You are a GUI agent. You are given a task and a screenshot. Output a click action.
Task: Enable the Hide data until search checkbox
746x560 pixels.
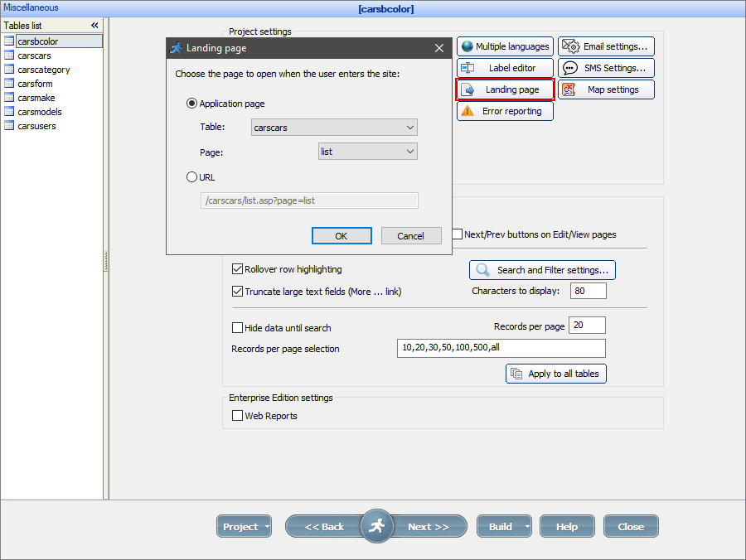238,327
